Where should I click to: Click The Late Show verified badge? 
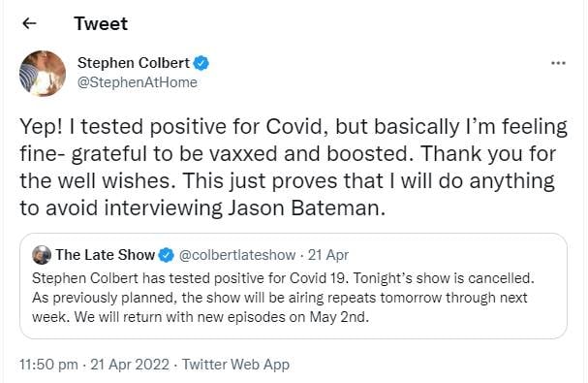click(166, 255)
